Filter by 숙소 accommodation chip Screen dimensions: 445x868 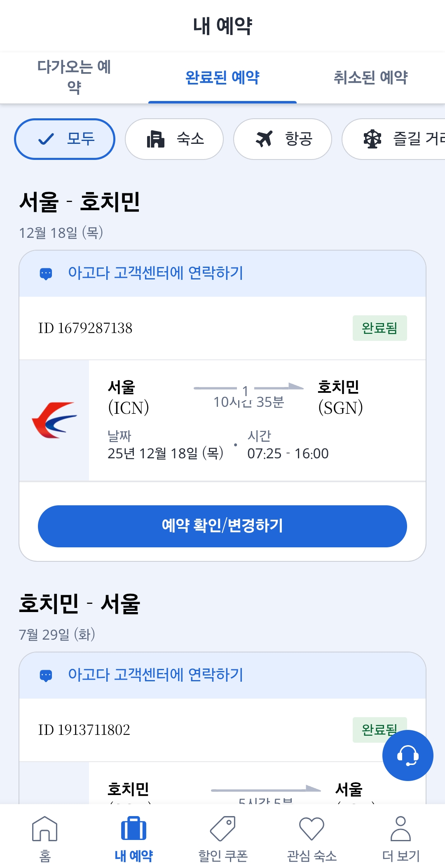coord(174,139)
